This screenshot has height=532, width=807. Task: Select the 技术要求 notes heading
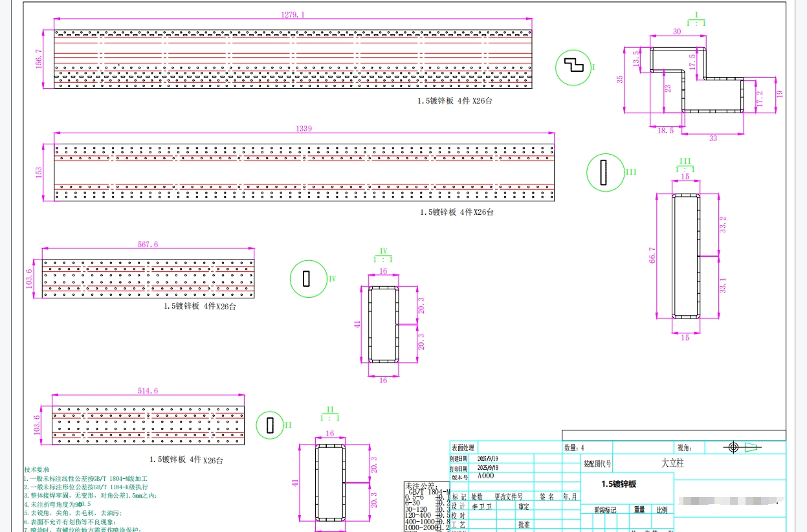point(36,469)
